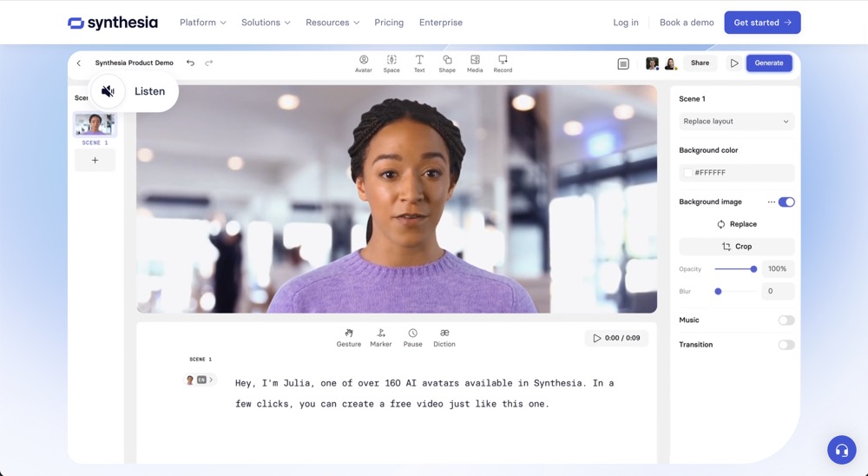Click the Opacity slider handle
This screenshot has height=476, width=868.
(753, 269)
